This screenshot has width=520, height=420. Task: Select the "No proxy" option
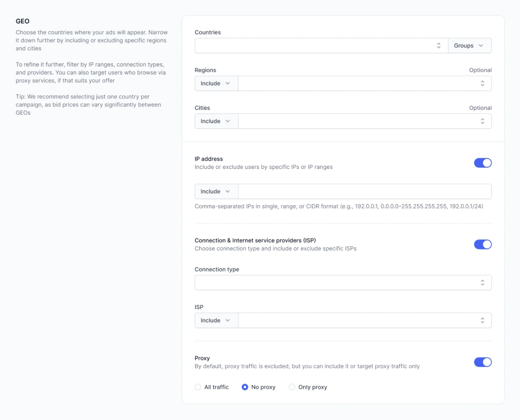[x=245, y=387]
